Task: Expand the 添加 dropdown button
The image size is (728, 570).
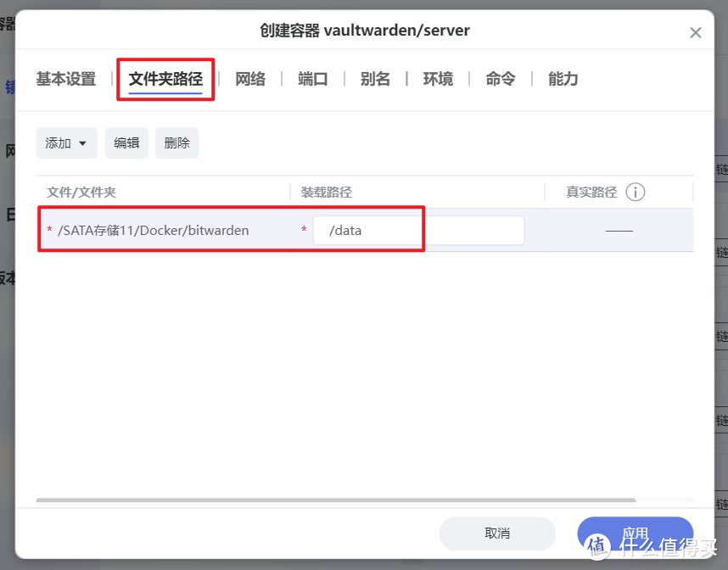Action: (67, 143)
